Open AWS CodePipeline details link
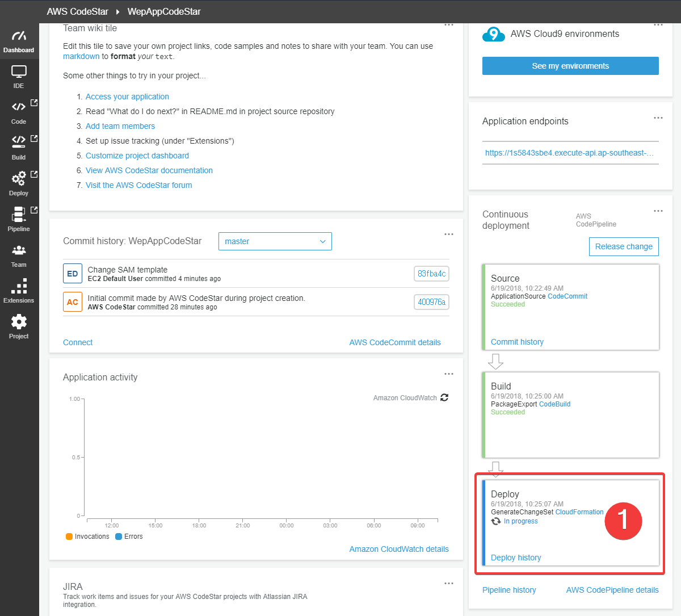The image size is (681, 616). [612, 590]
